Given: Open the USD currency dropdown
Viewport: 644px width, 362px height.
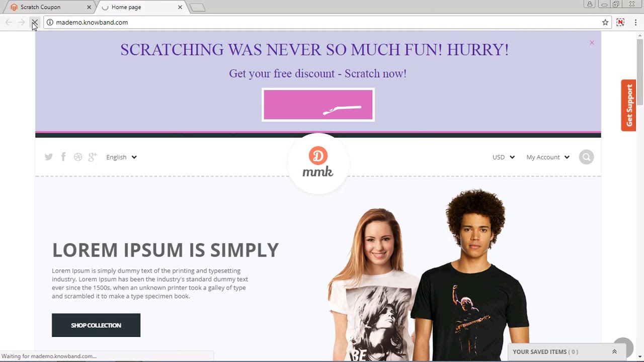Looking at the screenshot, I should coord(504,157).
